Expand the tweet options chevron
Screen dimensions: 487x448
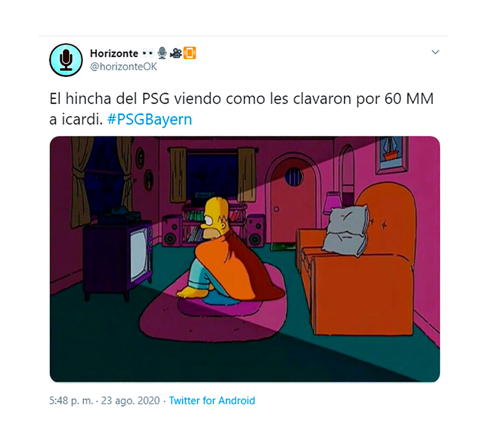click(436, 52)
